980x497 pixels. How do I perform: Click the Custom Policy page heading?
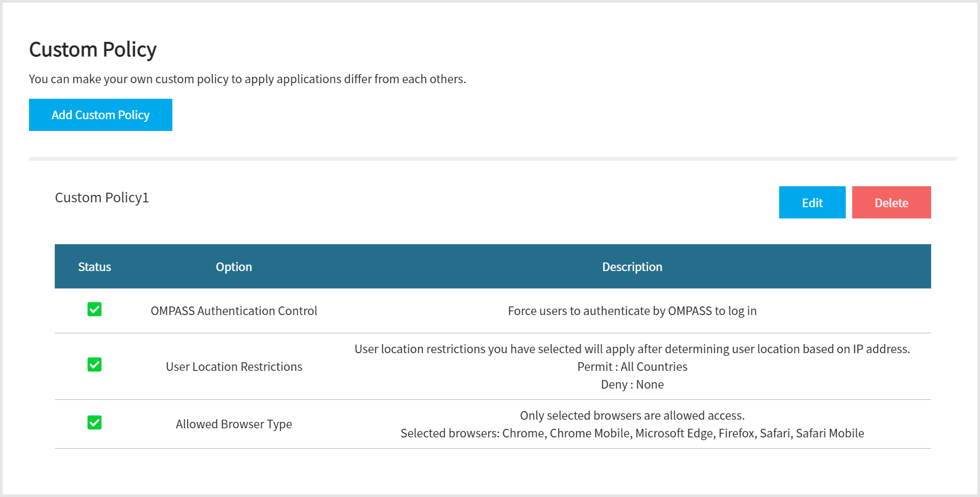[93, 49]
